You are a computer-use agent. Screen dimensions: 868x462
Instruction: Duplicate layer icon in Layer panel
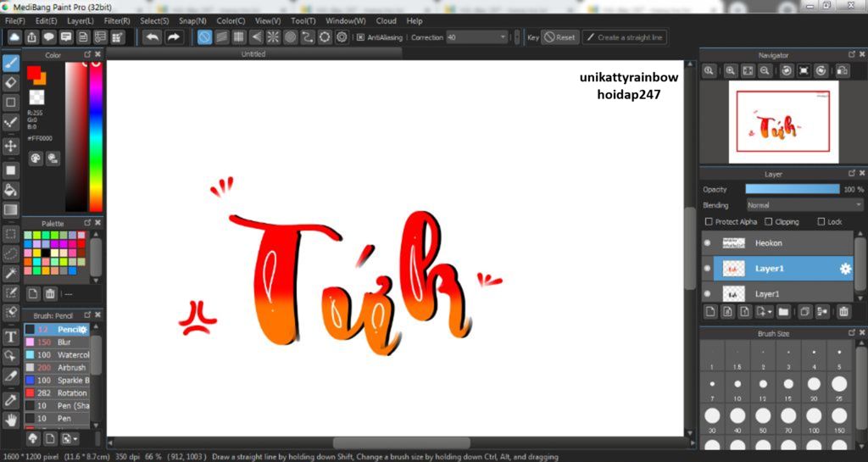(805, 312)
